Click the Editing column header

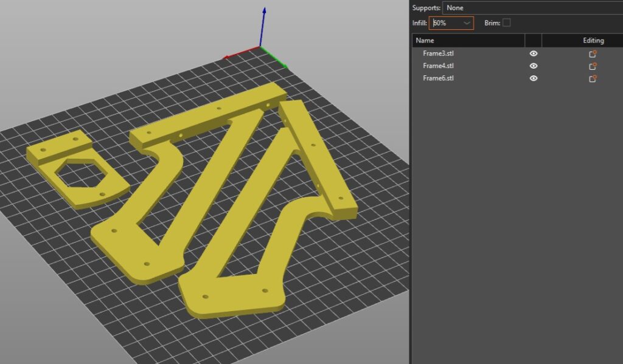coord(593,41)
